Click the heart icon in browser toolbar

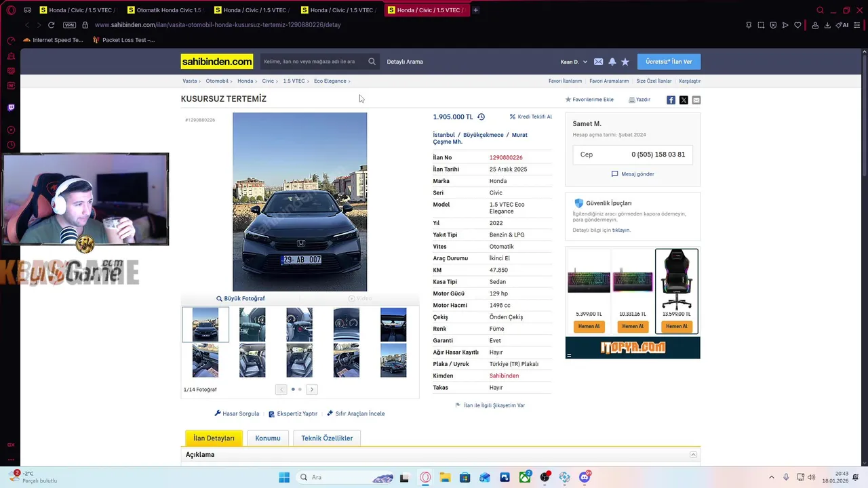point(797,25)
